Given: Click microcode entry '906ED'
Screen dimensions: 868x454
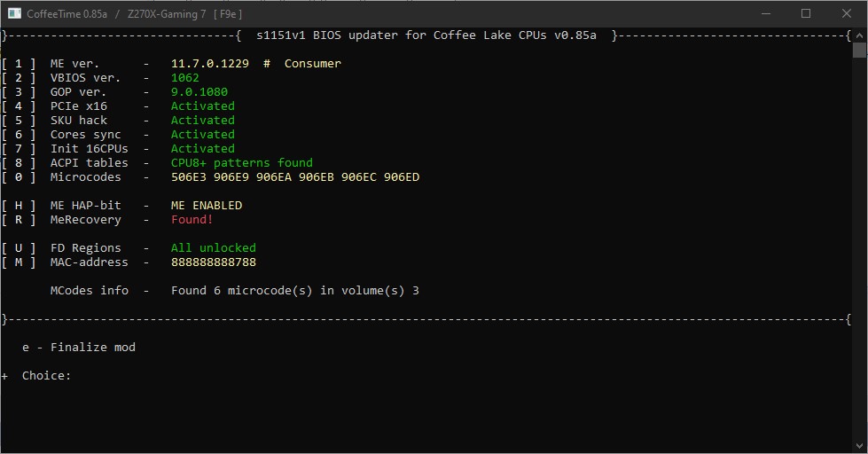Looking at the screenshot, I should tap(402, 177).
